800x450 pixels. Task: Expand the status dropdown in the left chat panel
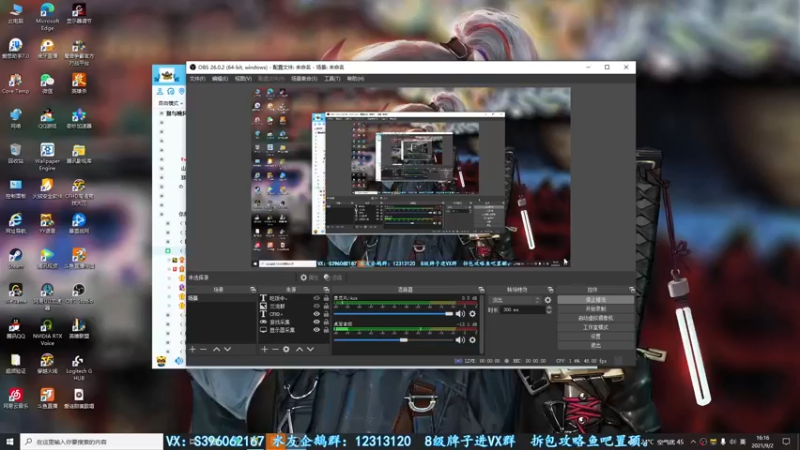(x=172, y=103)
